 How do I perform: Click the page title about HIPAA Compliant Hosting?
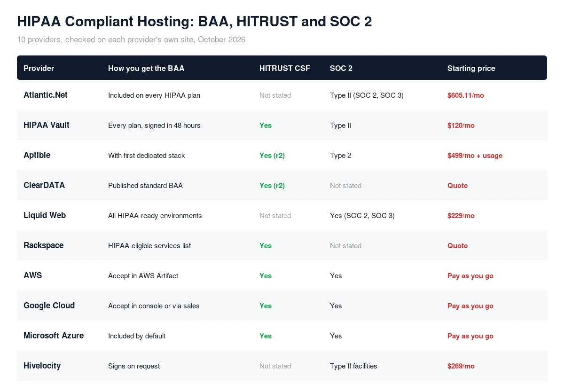(195, 21)
